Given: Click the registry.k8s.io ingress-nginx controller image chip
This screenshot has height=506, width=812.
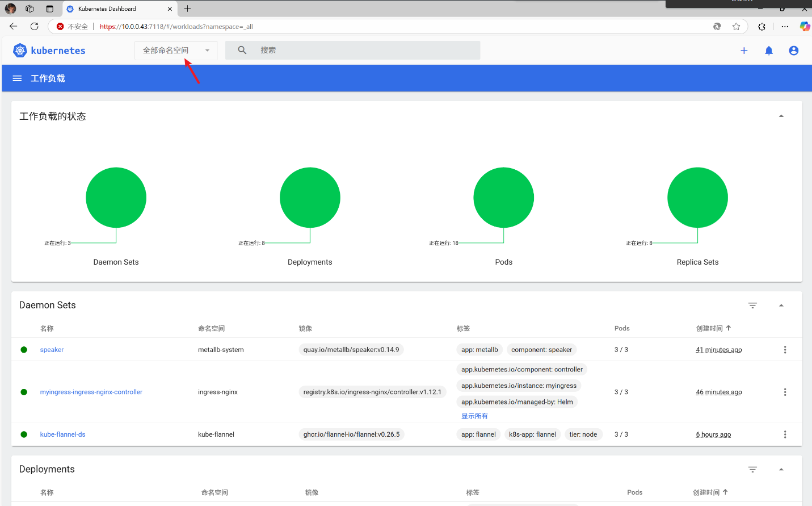Looking at the screenshot, I should click(x=372, y=392).
